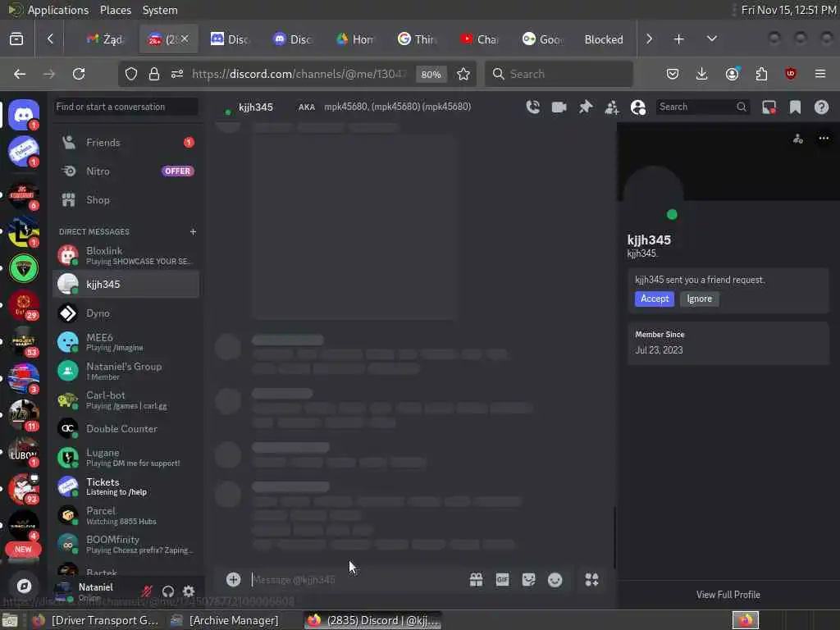Reload the browser page
Image resolution: width=840 pixels, height=630 pixels.
pos(79,74)
